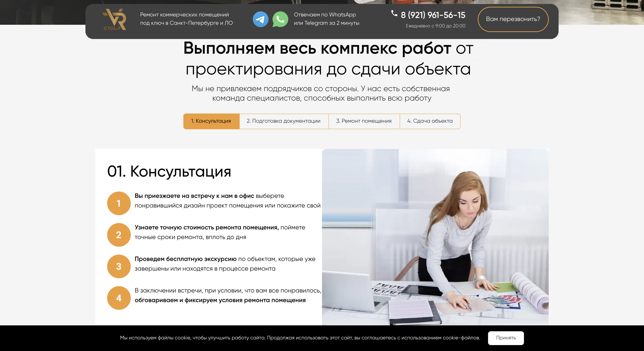This screenshot has width=644, height=351.
Task: Click 'Ремонт коммерческих помещений' header tagline
Action: [186, 19]
